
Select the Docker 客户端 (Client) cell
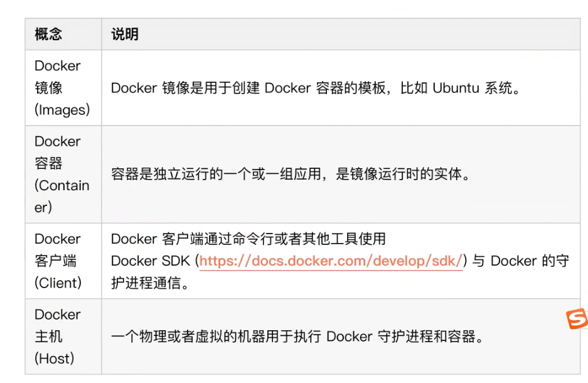tap(63, 261)
